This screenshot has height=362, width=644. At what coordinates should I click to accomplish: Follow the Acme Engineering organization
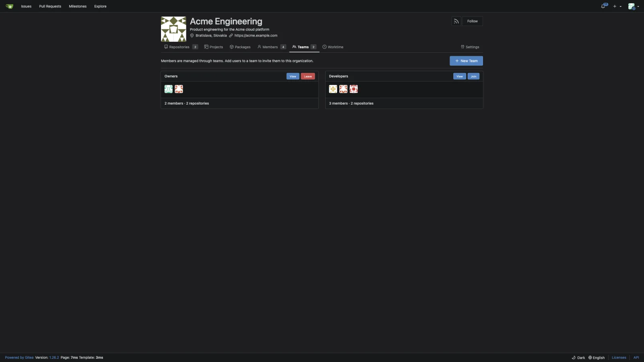(x=472, y=21)
